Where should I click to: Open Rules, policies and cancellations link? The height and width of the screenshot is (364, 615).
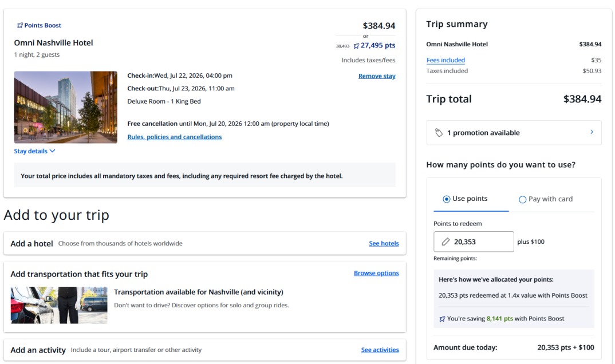[x=175, y=137]
